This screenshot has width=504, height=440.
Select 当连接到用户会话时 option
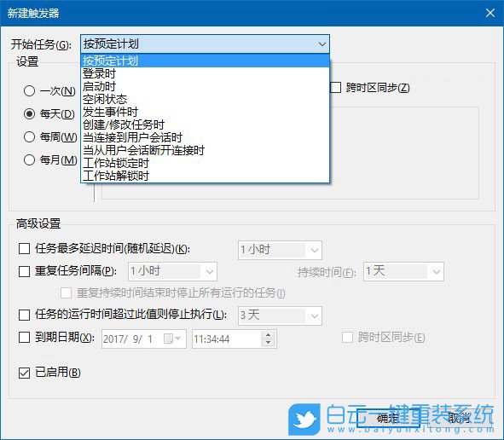tap(205, 137)
